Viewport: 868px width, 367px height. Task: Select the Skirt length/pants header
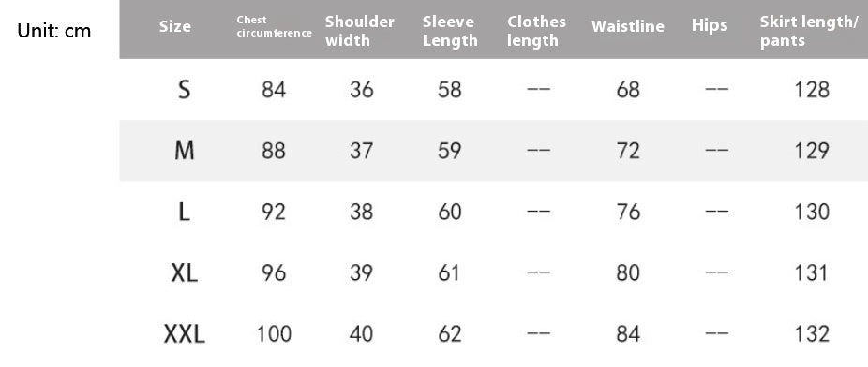click(808, 30)
